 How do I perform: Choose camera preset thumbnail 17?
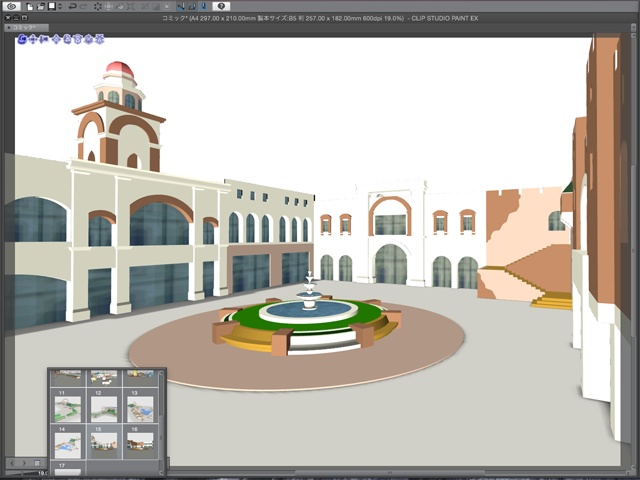pyautogui.click(x=68, y=469)
